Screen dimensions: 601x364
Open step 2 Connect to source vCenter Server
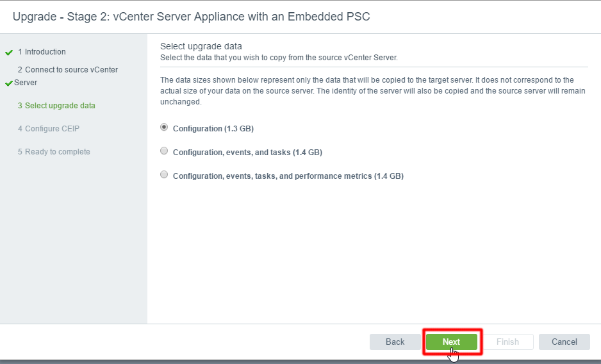pos(66,76)
